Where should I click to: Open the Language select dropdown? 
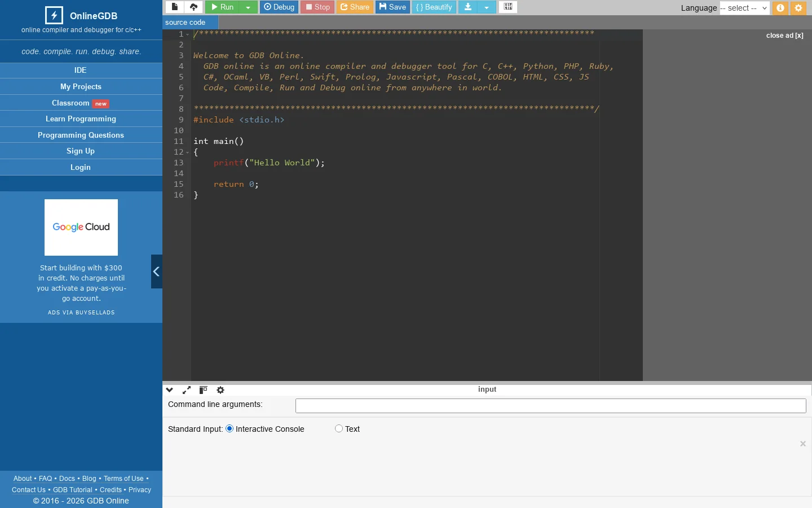click(x=745, y=8)
